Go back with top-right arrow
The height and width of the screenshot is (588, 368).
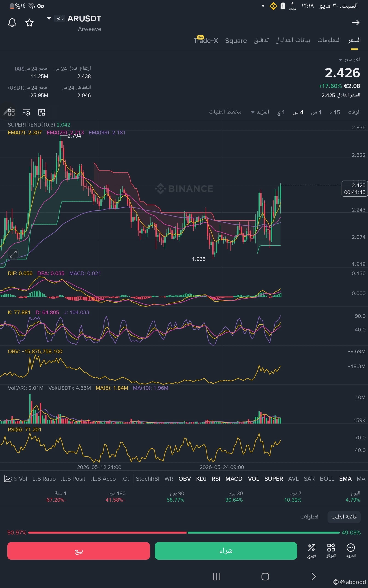pyautogui.click(x=356, y=23)
